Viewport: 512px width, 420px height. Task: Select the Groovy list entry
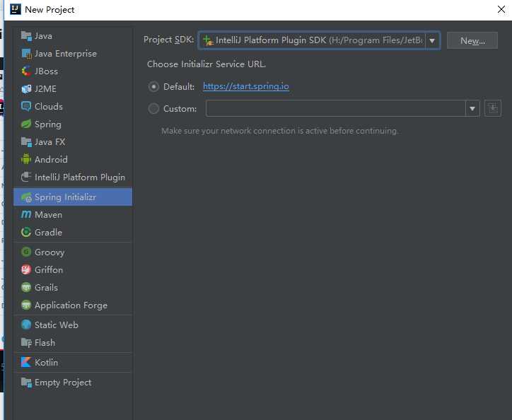tap(73, 252)
